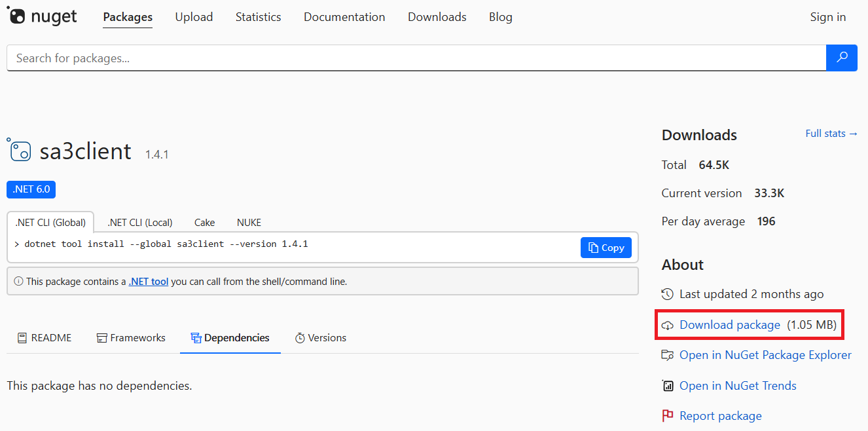Click the sa3client package icon
The width and height of the screenshot is (868, 431).
pyautogui.click(x=19, y=150)
